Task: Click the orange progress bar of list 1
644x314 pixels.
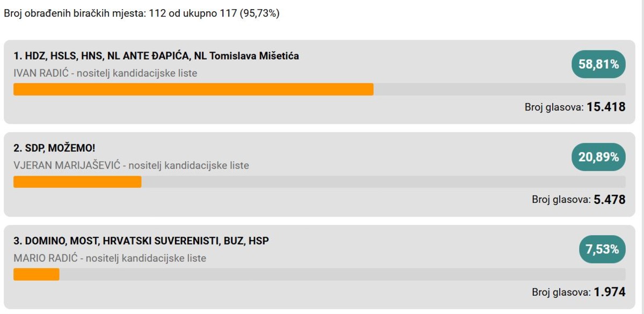Action: [x=193, y=90]
